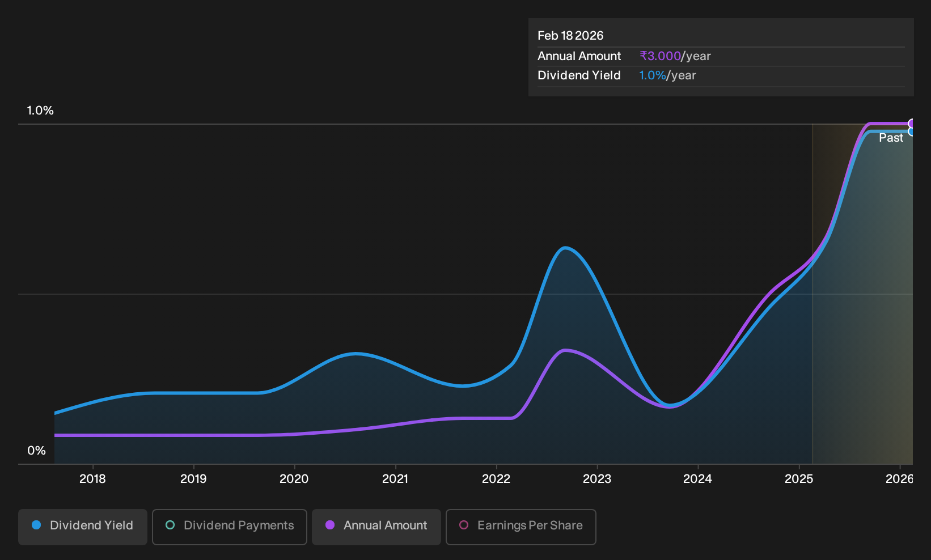Click the 2023 axis label
Image resolution: width=931 pixels, height=560 pixels.
point(597,479)
